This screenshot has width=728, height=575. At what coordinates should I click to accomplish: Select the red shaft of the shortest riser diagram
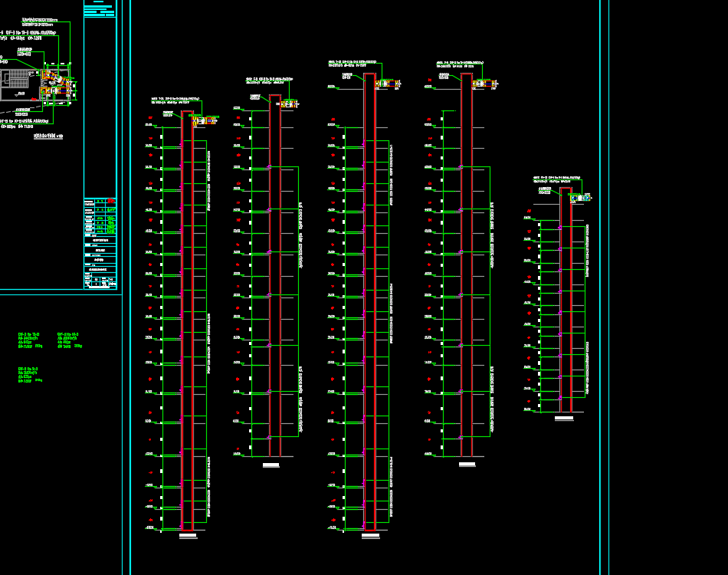point(566,300)
